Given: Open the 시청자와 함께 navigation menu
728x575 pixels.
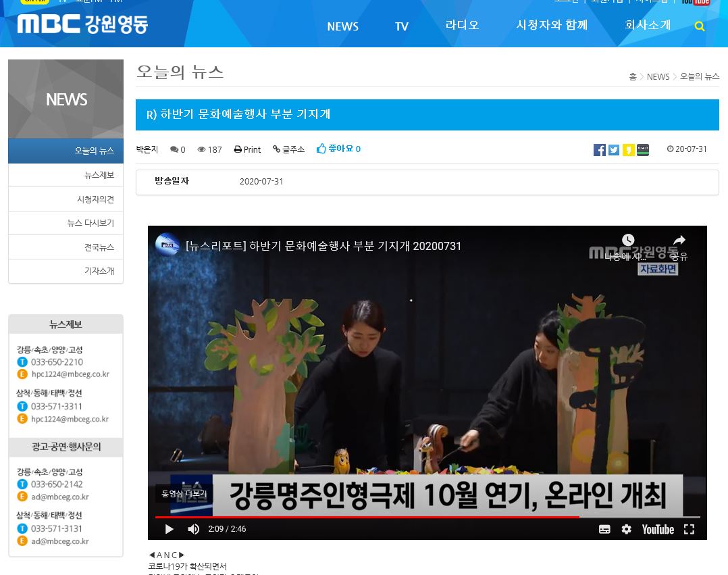Looking at the screenshot, I should (552, 25).
